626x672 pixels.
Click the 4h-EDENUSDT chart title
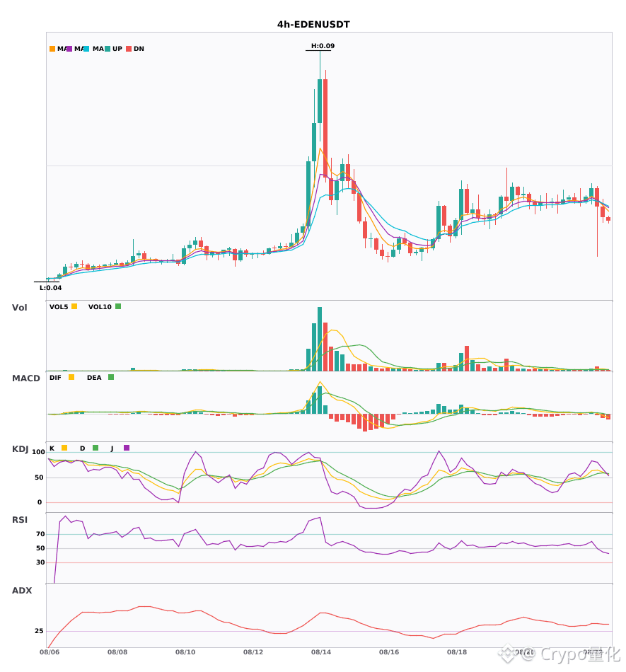313,25
